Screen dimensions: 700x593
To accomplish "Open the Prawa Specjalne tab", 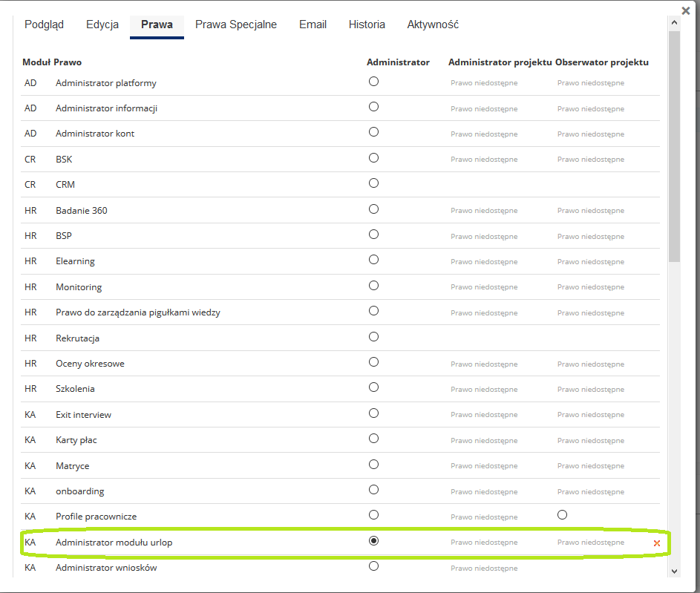I will tap(236, 24).
